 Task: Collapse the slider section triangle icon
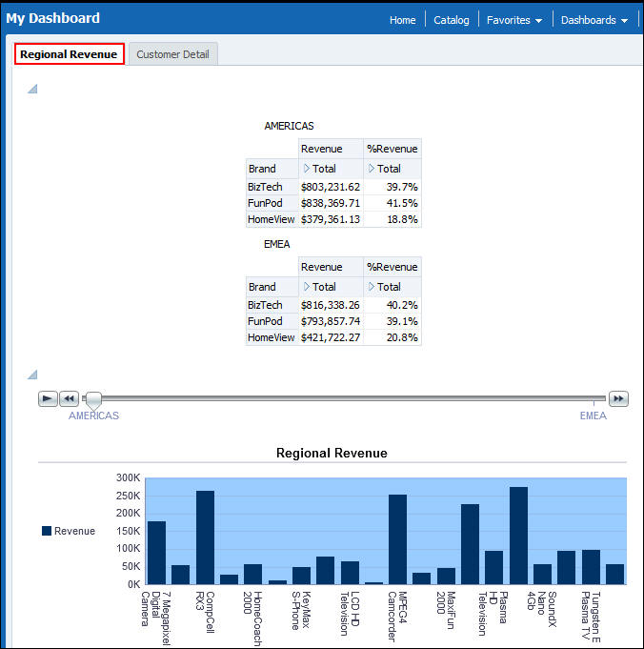pos(32,375)
